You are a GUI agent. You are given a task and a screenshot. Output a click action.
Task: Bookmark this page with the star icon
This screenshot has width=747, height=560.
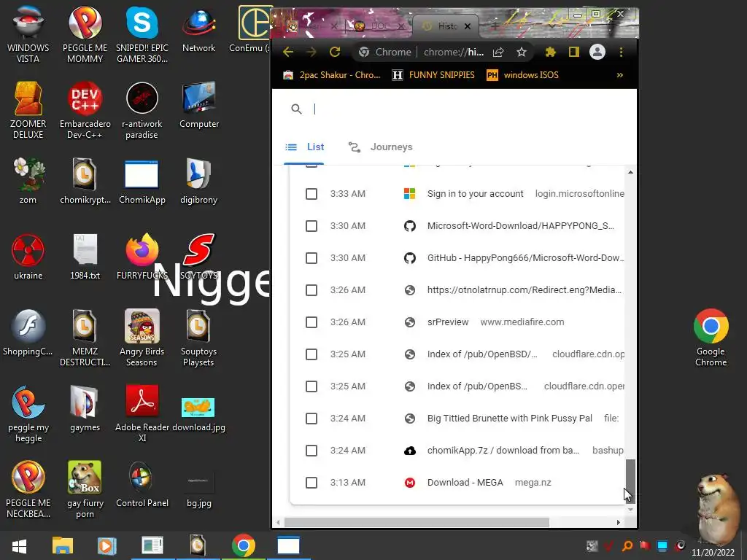522,52
